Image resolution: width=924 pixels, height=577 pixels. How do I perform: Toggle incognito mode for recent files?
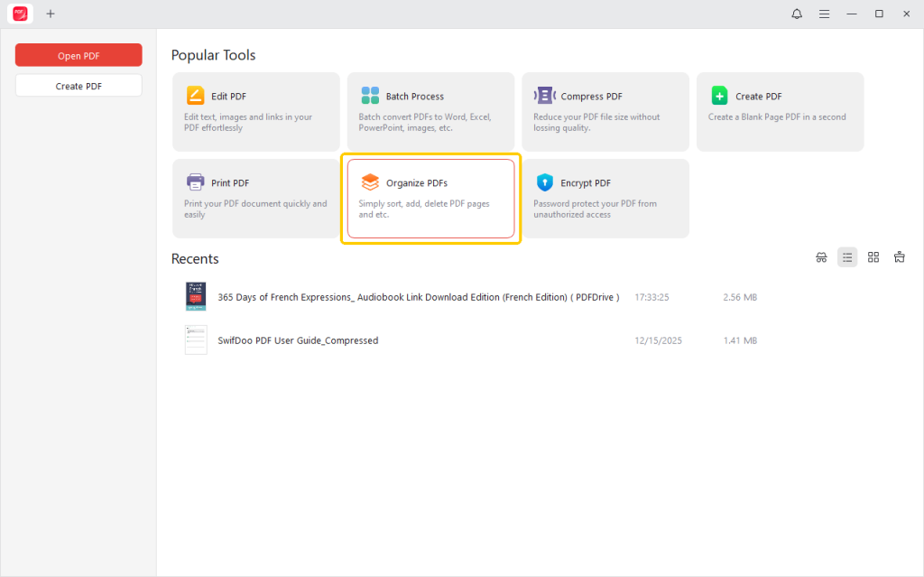pos(821,257)
